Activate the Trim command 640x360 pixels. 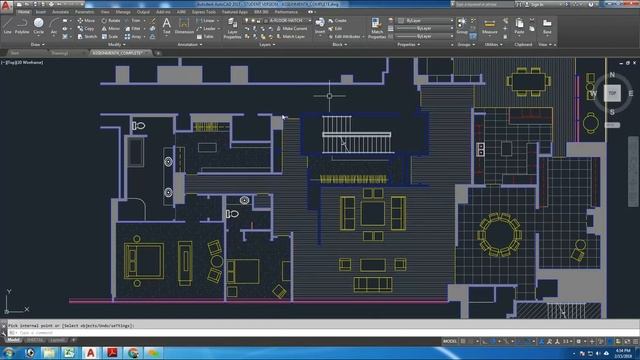point(133,20)
